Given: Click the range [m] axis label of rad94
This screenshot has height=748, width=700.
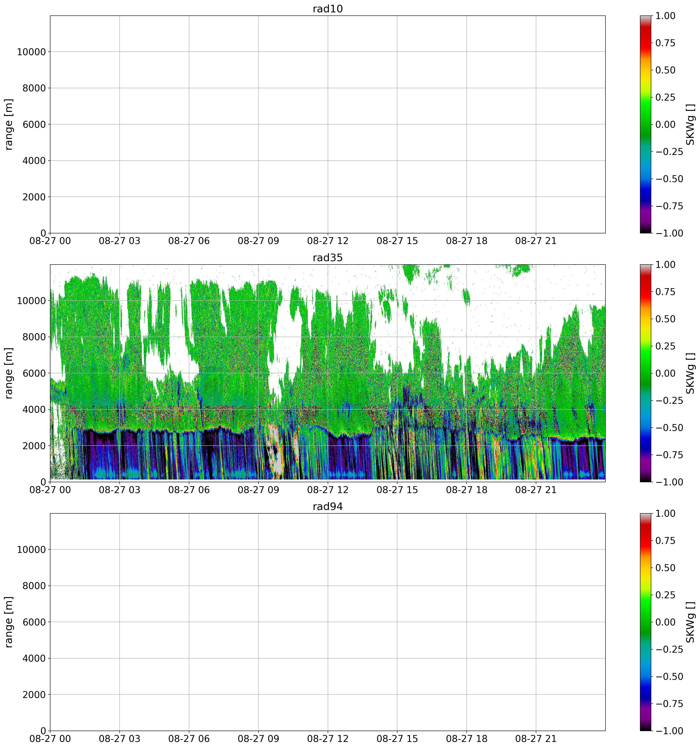Looking at the screenshot, I should 9,622.
